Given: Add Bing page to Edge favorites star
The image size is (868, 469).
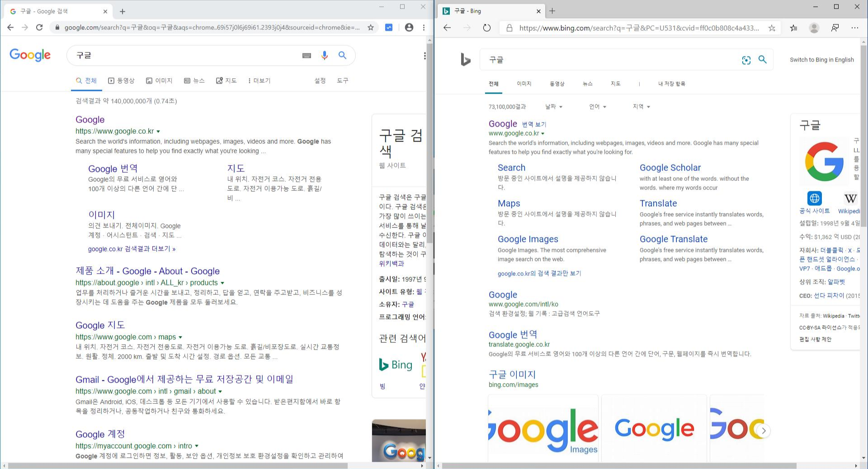Looking at the screenshot, I should [x=772, y=28].
